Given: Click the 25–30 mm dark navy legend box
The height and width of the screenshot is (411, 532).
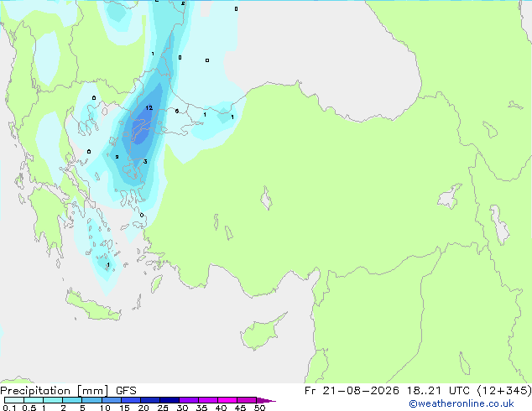Looking at the screenshot, I should click(x=170, y=400).
